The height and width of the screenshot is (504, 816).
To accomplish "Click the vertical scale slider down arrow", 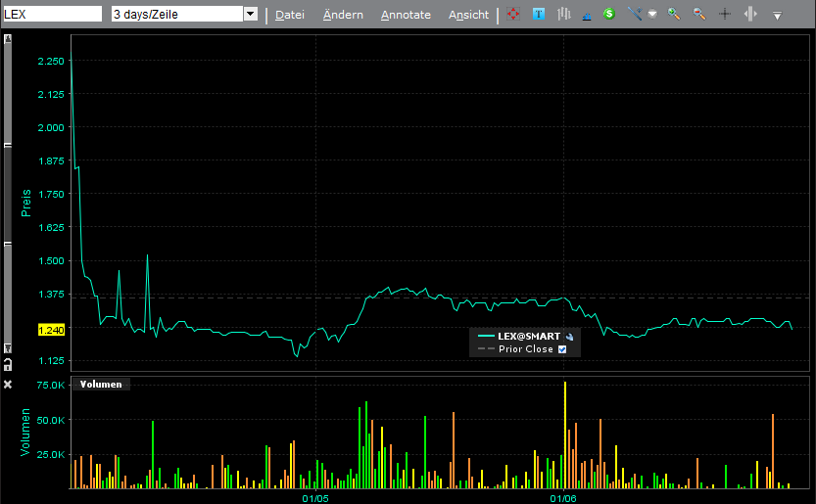I will point(8,348).
